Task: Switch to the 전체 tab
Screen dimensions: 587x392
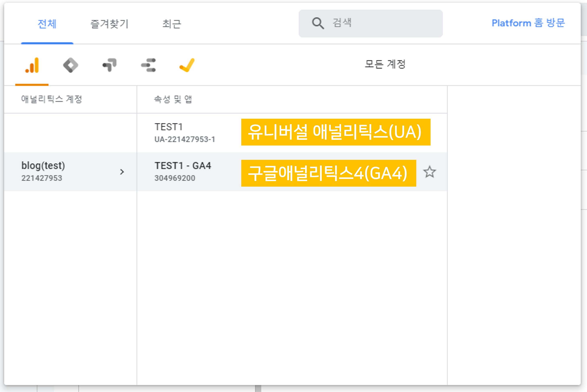Action: (47, 24)
